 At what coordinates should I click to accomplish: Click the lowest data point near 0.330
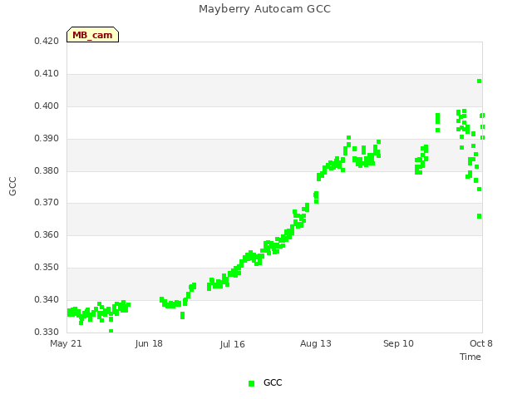point(111,331)
